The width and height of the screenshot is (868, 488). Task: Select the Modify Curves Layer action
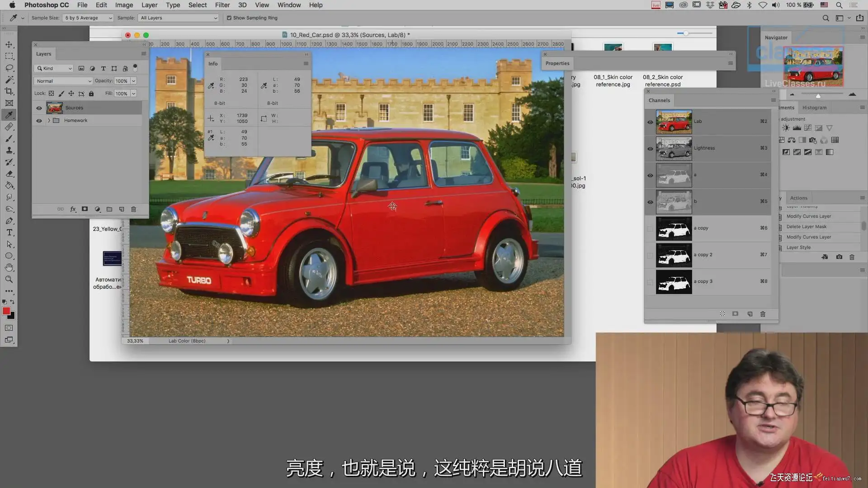(808, 216)
